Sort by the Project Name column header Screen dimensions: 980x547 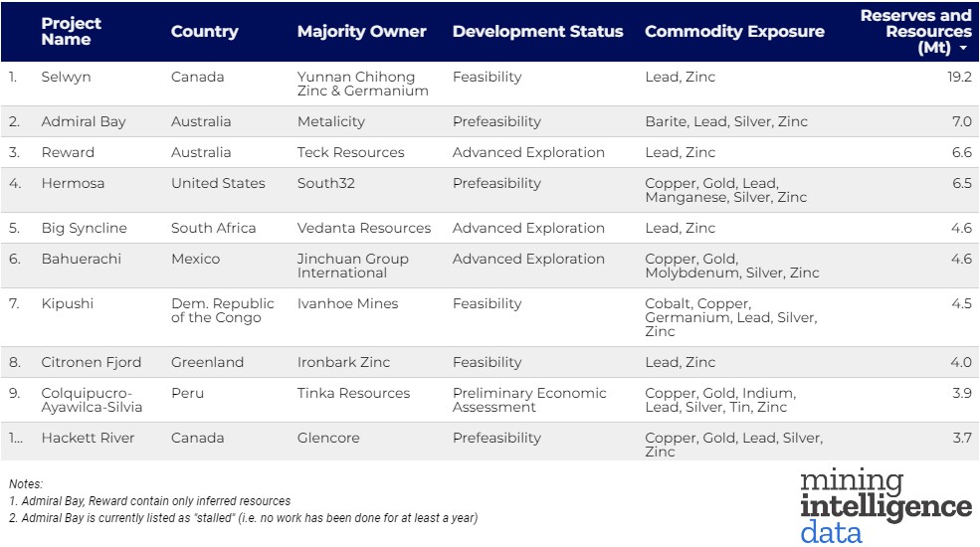tap(71, 32)
